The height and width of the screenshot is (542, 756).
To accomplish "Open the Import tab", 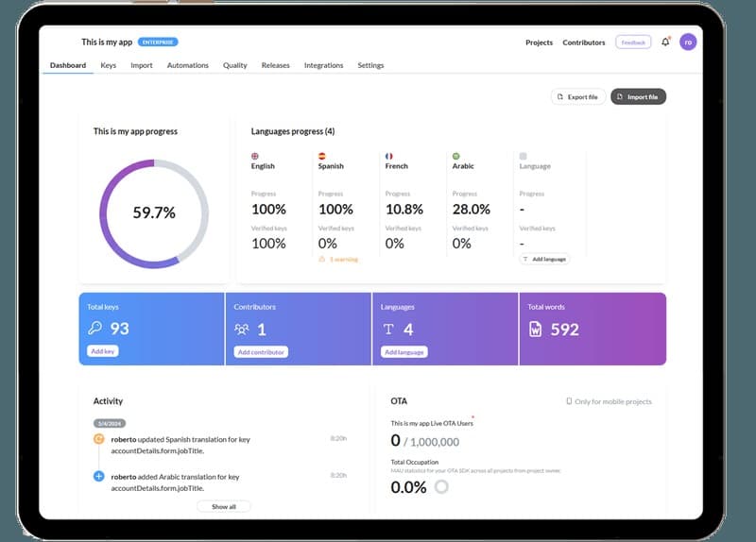I will [141, 65].
